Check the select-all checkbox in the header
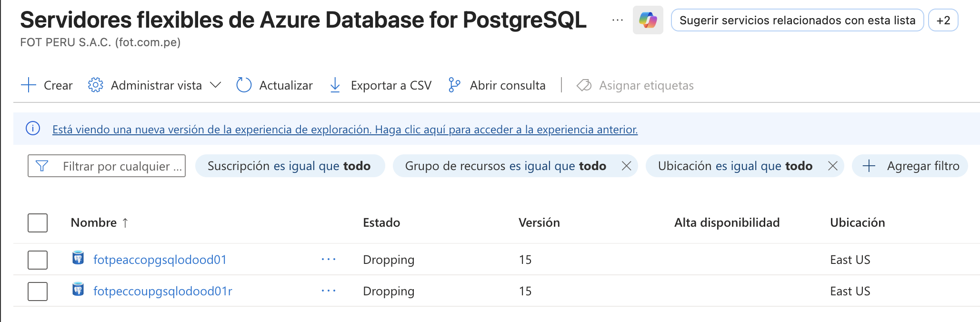This screenshot has height=322, width=980. click(38, 223)
